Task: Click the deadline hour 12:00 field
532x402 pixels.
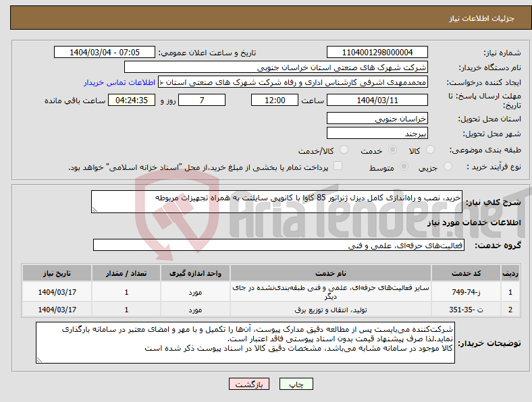Action: 275,100
